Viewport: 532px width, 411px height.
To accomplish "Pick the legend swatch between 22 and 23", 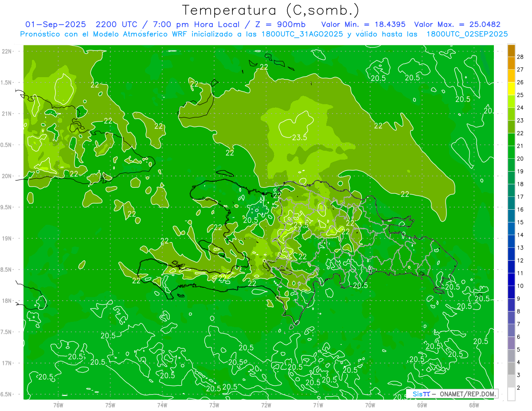I will coord(511,127).
